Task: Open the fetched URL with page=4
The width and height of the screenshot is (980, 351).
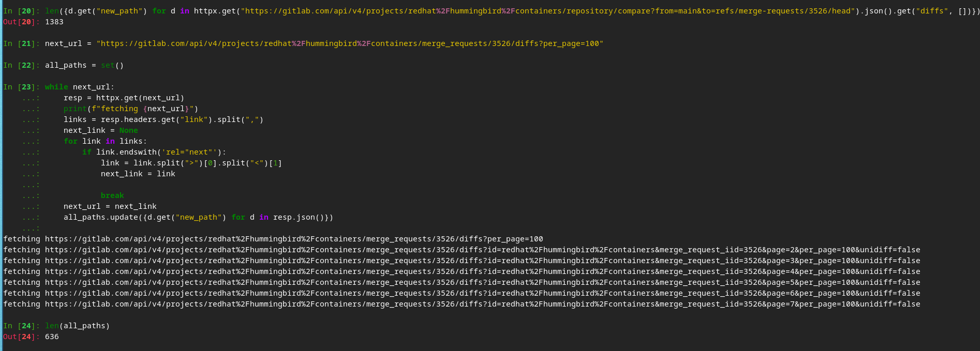Action: (x=482, y=271)
